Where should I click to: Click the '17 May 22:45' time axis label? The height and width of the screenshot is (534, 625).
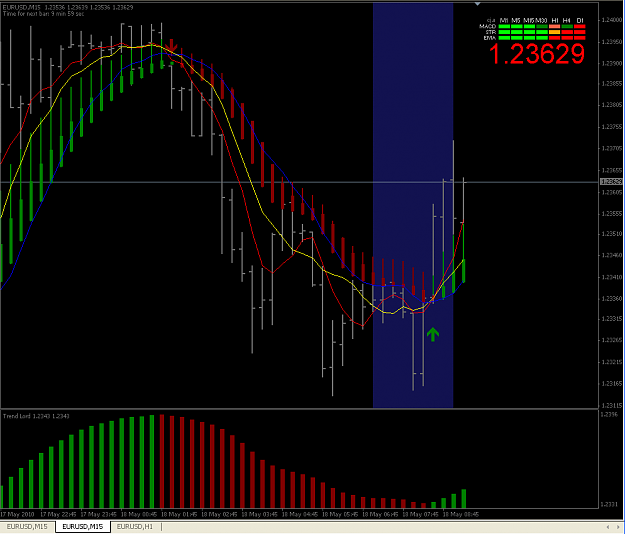click(x=58, y=514)
